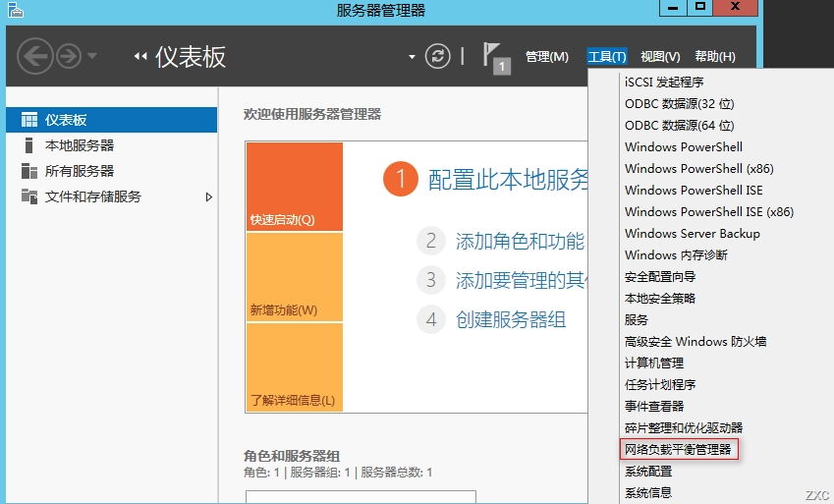Screen dimensions: 834x504
Task: Select 本地服务器 in the sidebar
Action: 111,145
